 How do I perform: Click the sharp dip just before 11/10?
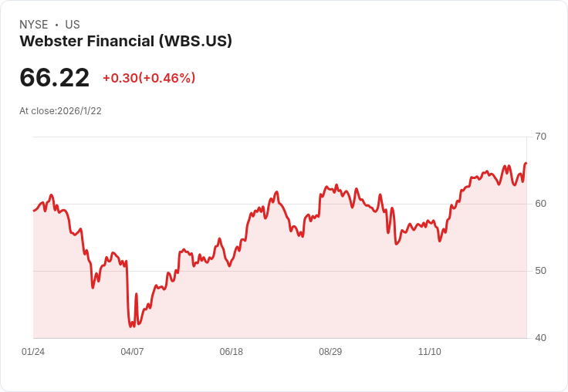coord(397,244)
